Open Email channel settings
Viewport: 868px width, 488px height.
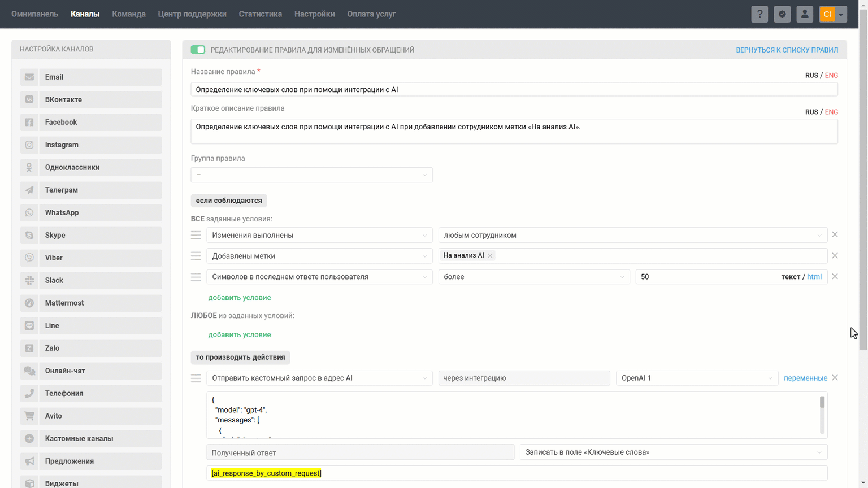coord(91,77)
